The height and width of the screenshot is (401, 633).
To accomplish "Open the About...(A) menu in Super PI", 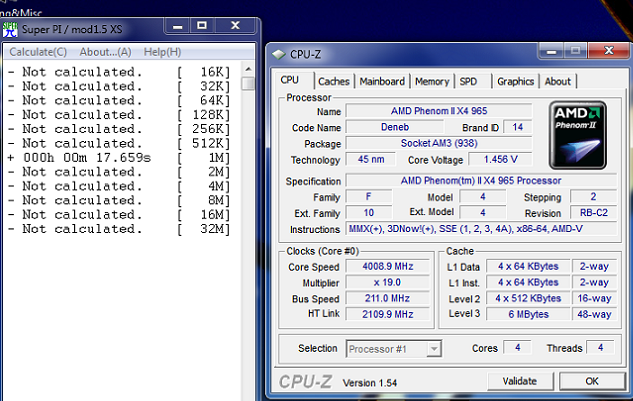I will (105, 52).
